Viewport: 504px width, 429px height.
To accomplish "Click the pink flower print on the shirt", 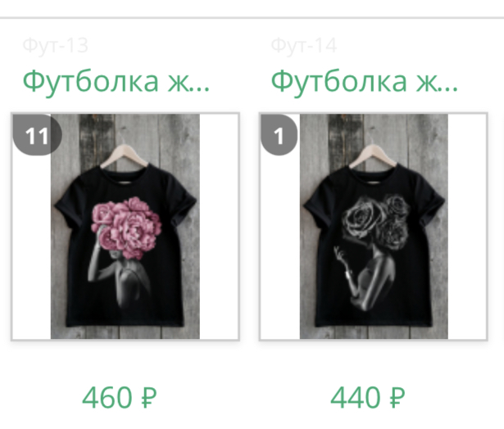I will coord(126,228).
